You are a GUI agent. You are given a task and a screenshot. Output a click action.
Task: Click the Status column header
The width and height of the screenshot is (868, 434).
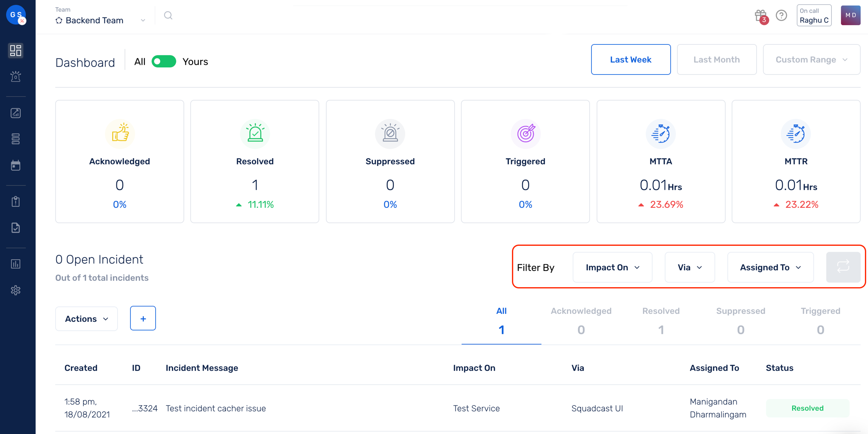(x=779, y=368)
